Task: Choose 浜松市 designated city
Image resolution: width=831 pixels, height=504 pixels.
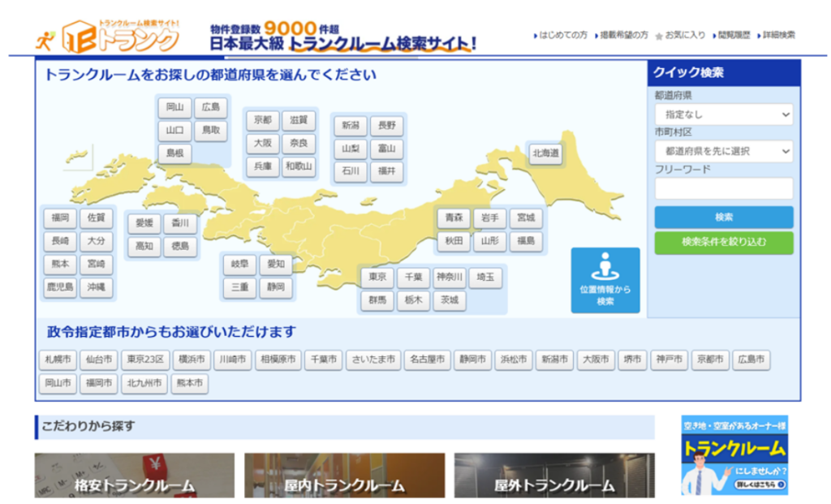Action: click(514, 360)
